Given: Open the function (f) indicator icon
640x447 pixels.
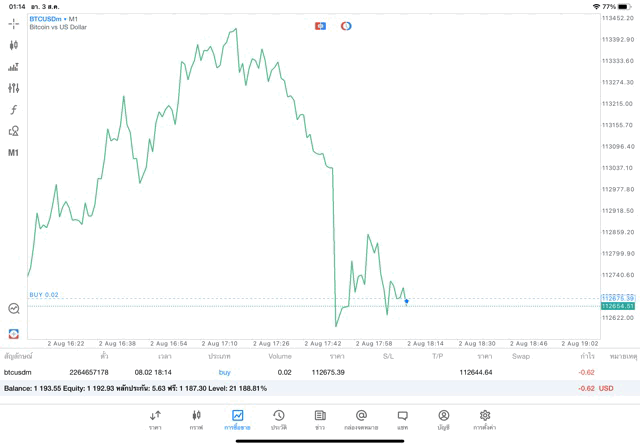Looking at the screenshot, I should click(x=14, y=109).
